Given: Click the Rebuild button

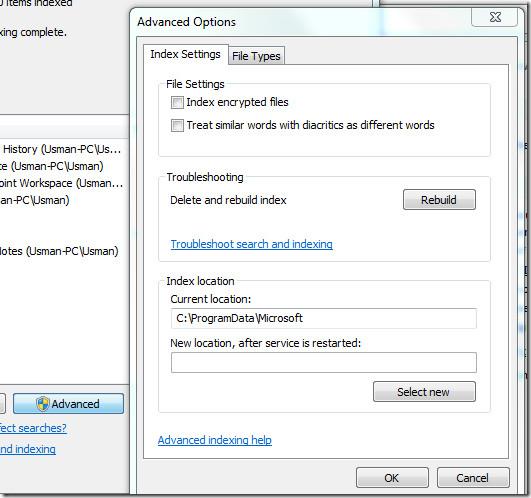Looking at the screenshot, I should click(439, 200).
